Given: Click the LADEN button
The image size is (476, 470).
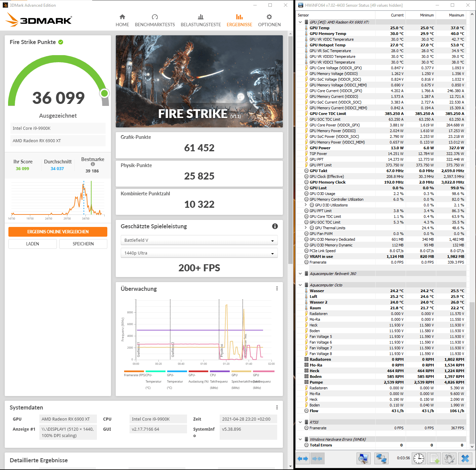Looking at the screenshot, I should [33, 244].
